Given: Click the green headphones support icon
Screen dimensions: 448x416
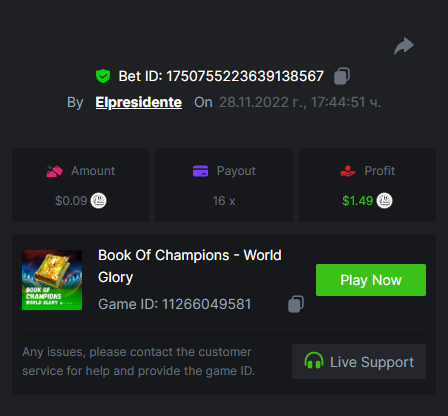Looking at the screenshot, I should (314, 361).
